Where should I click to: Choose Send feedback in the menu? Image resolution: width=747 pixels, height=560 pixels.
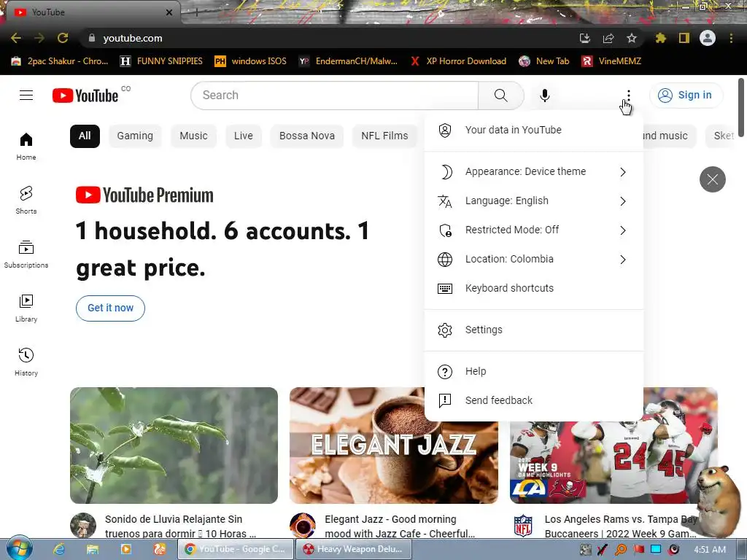click(x=533, y=400)
